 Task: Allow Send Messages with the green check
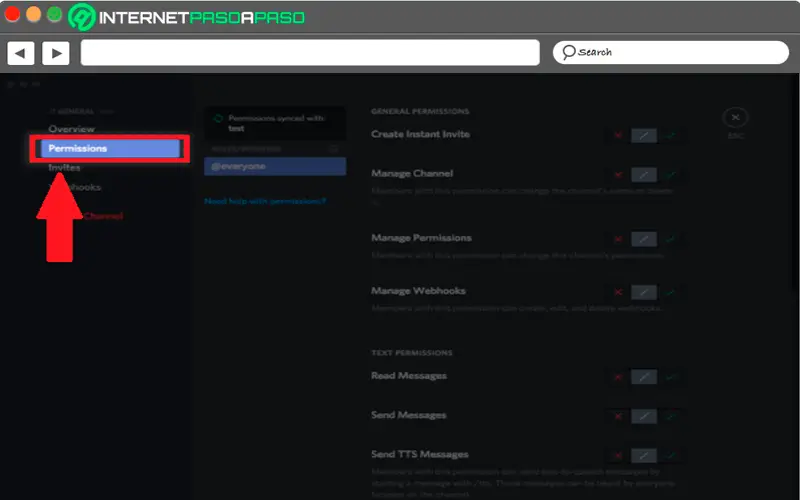[x=670, y=416]
